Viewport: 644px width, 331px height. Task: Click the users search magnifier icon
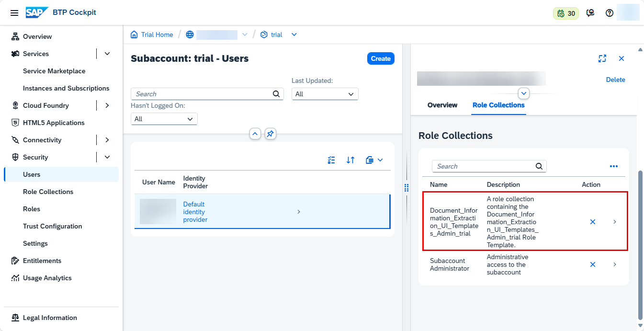(x=276, y=94)
